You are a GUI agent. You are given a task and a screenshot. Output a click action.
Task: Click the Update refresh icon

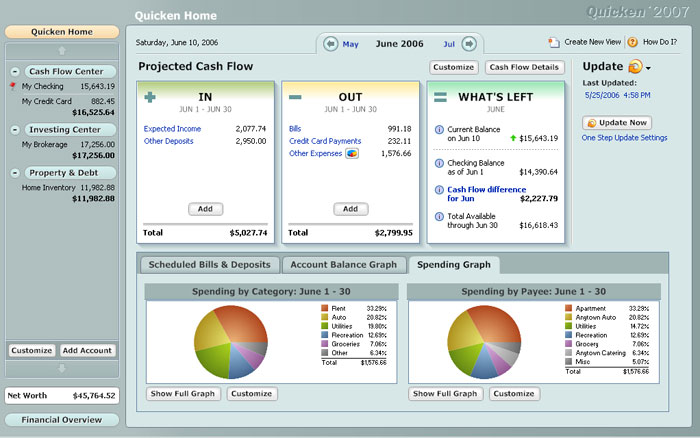click(635, 67)
